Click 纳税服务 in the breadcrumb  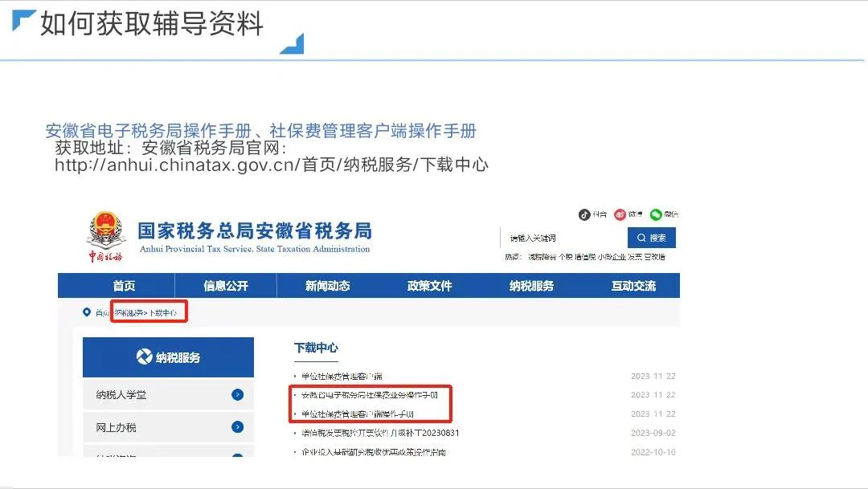[x=128, y=313]
